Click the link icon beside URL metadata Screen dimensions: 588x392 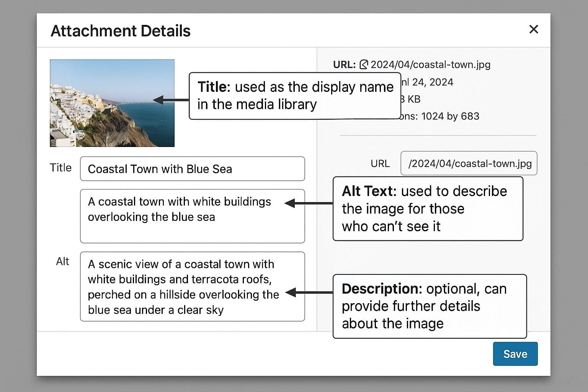pos(364,65)
